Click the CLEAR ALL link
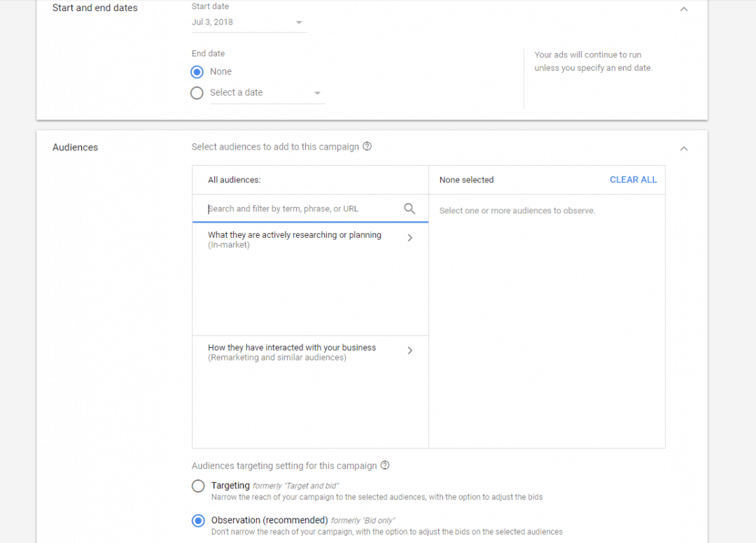 633,179
